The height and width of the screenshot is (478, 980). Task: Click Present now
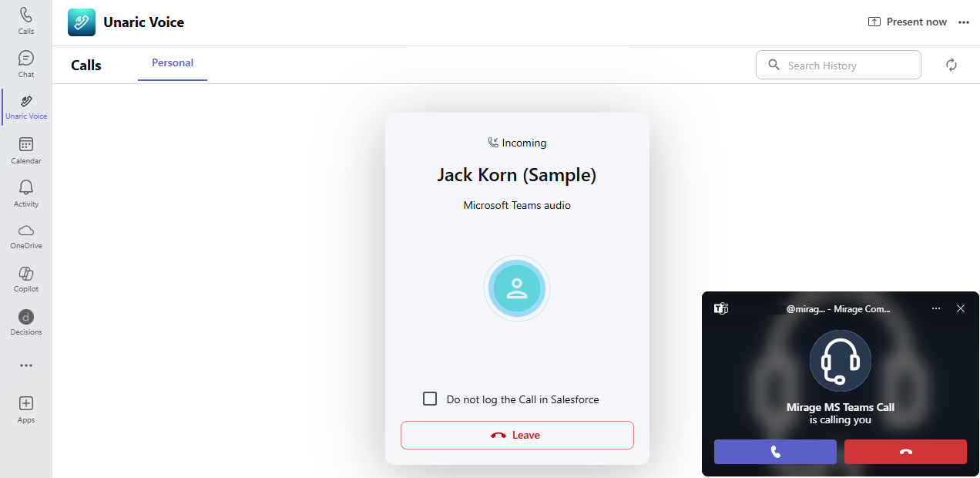pos(908,22)
